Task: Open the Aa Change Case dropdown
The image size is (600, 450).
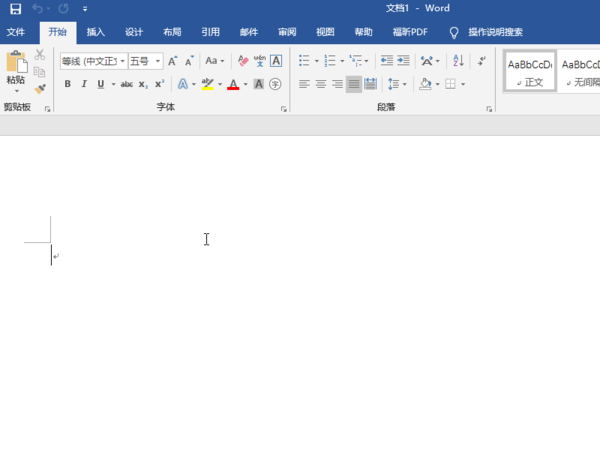Action: pyautogui.click(x=215, y=61)
